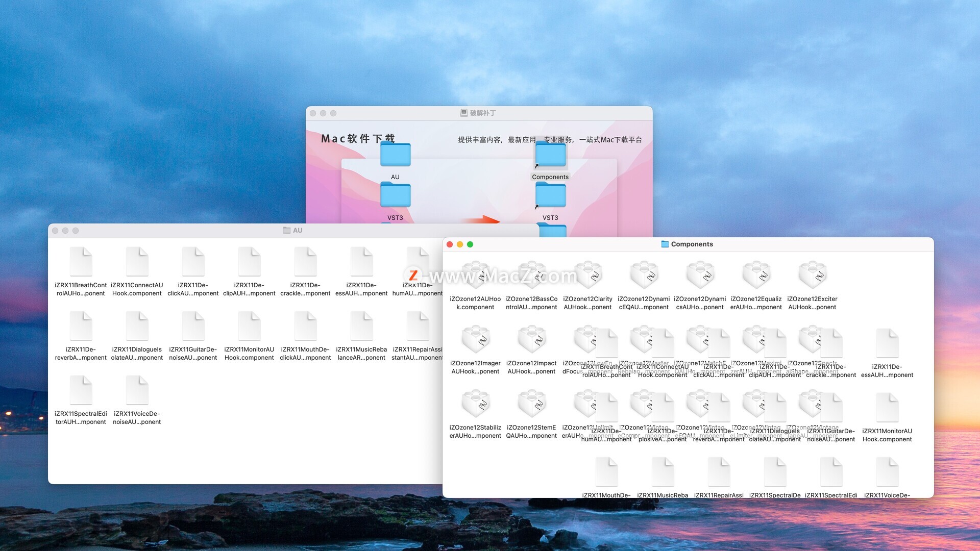Close the Components window with red button
The width and height of the screenshot is (980, 551).
tap(450, 244)
